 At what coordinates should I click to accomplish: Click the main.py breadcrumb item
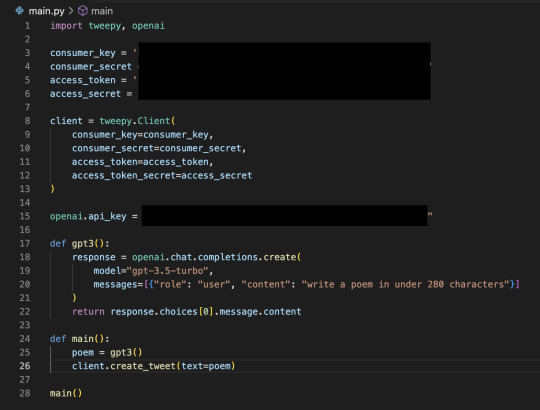(x=46, y=11)
